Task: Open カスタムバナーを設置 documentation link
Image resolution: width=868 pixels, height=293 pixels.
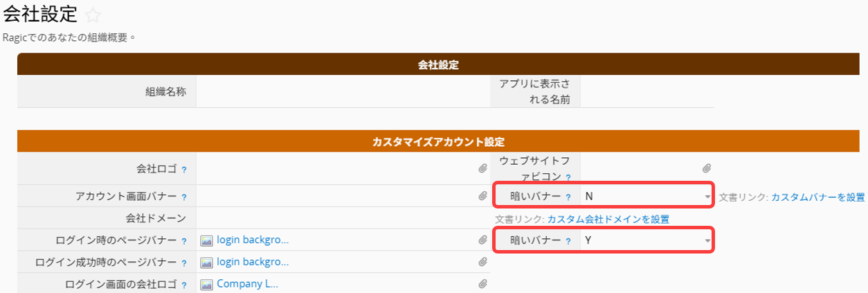Action: click(818, 197)
